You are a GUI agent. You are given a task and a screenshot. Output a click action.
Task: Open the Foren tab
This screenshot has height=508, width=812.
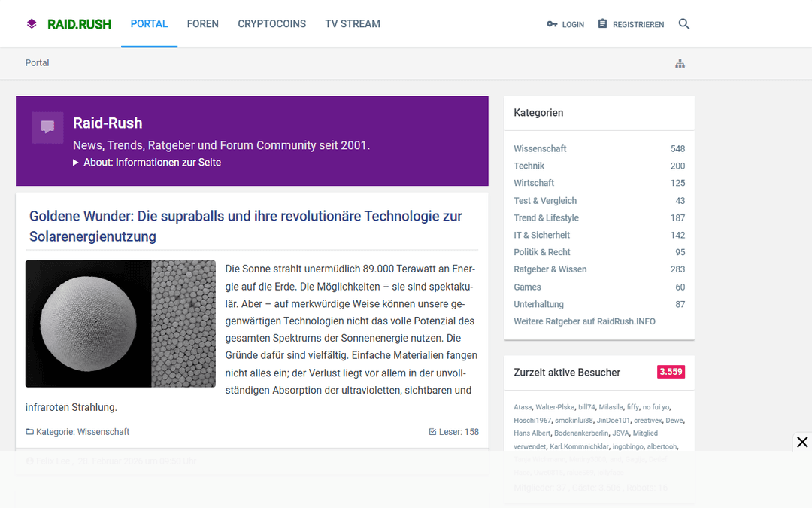[202, 24]
